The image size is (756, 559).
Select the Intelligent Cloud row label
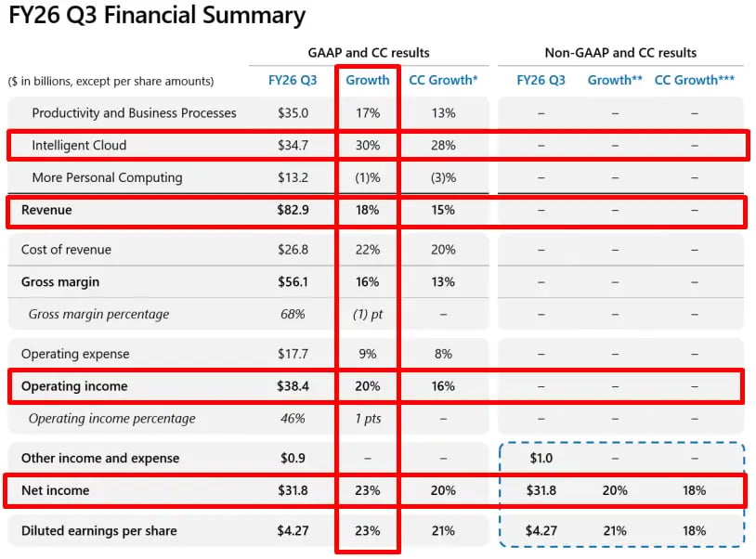pos(79,145)
